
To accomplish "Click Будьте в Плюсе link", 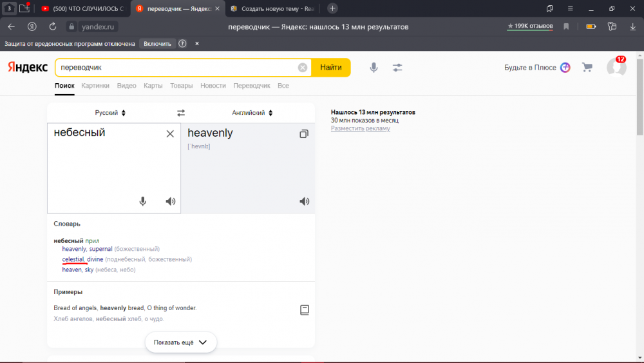I will [x=537, y=68].
